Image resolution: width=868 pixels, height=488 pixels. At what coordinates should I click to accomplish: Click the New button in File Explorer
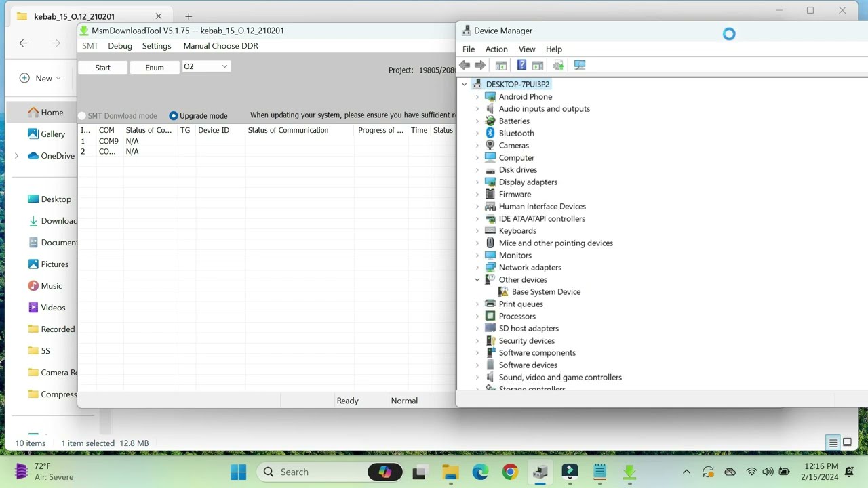pyautogui.click(x=40, y=78)
